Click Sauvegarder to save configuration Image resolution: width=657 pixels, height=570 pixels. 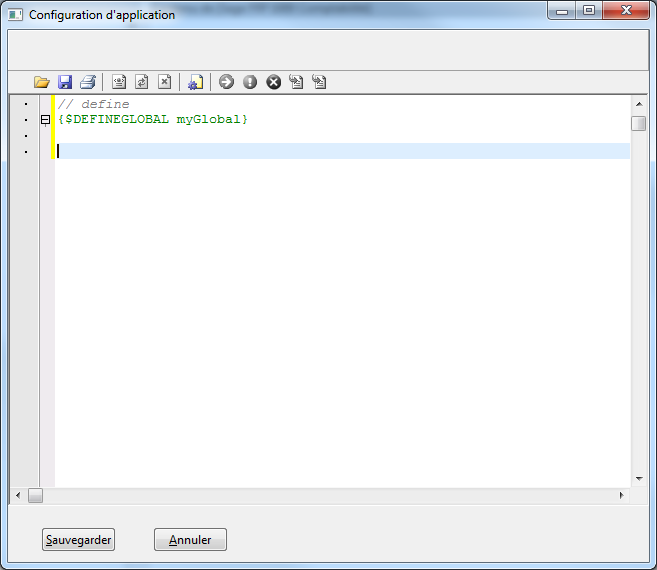click(78, 539)
